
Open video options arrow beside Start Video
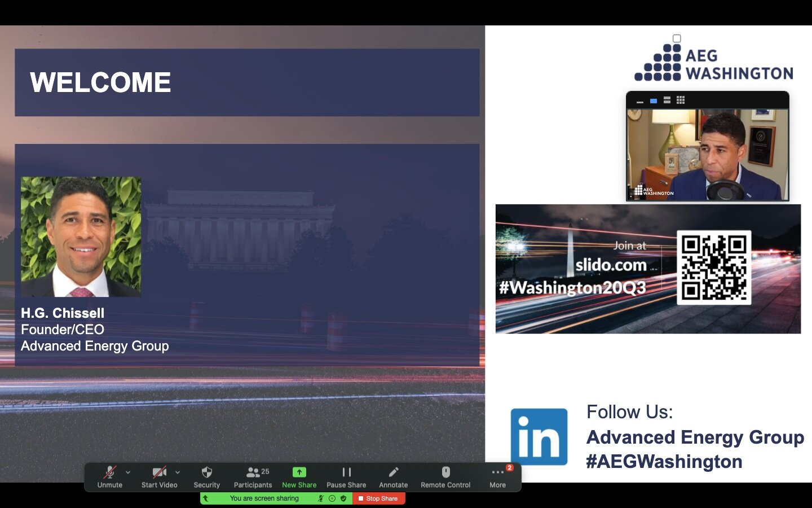tap(178, 472)
